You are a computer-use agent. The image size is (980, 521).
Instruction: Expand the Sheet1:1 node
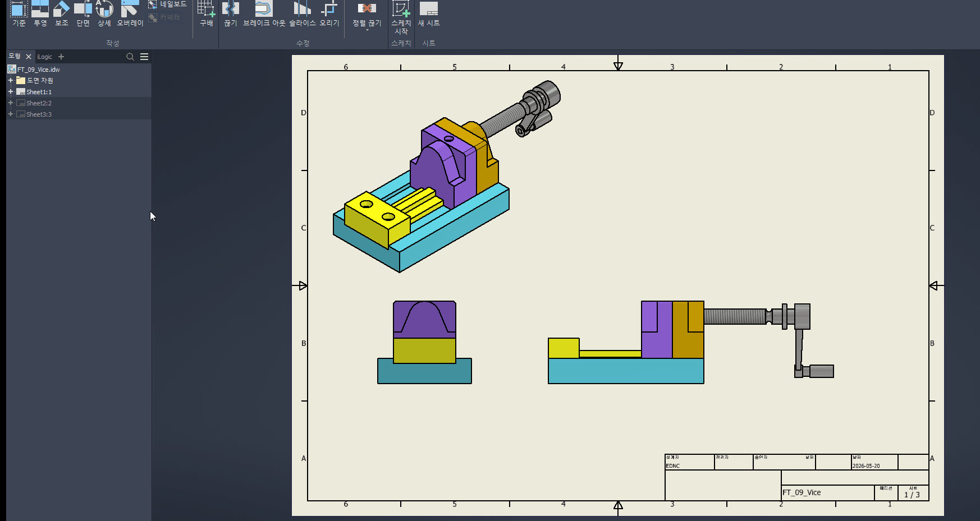(x=11, y=91)
